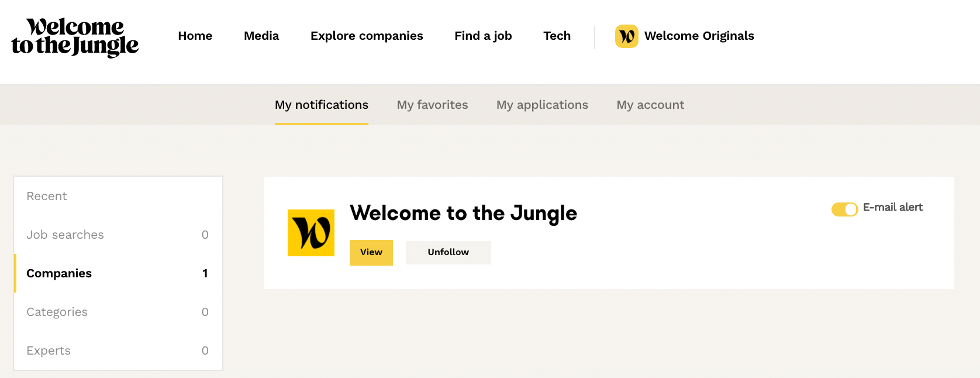Select the Tech menu item

(x=557, y=36)
